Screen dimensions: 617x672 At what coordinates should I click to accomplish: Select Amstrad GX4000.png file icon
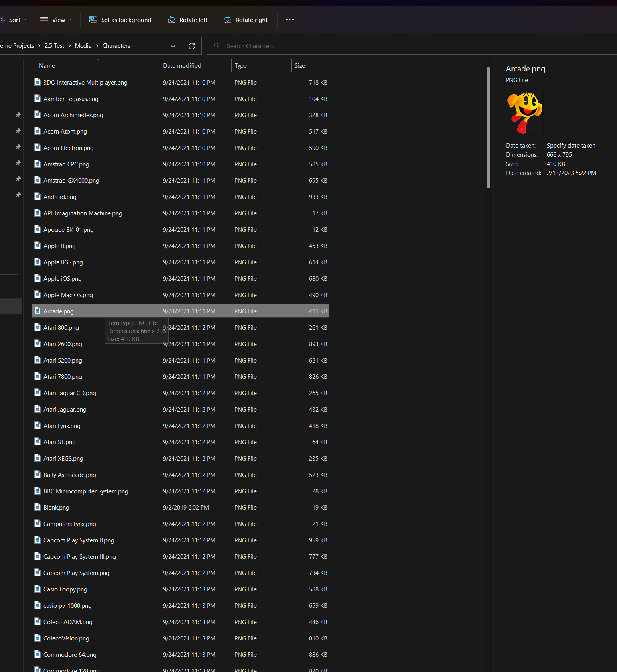click(x=37, y=180)
